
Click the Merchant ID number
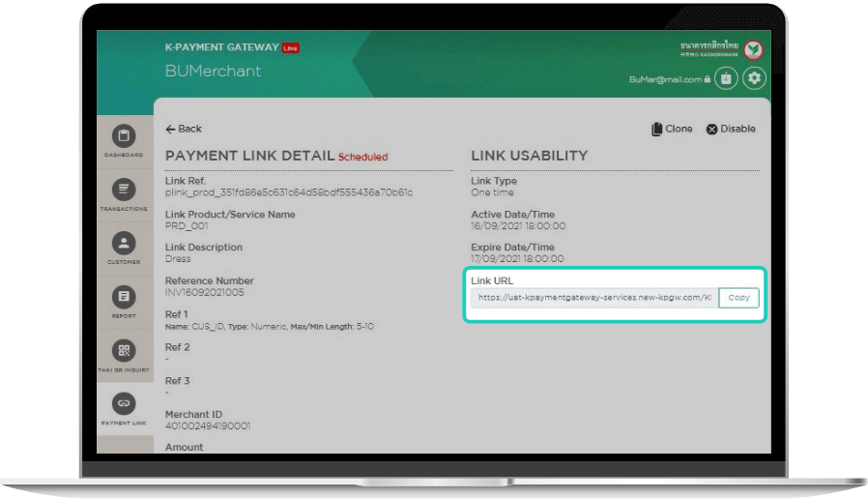coord(208,426)
